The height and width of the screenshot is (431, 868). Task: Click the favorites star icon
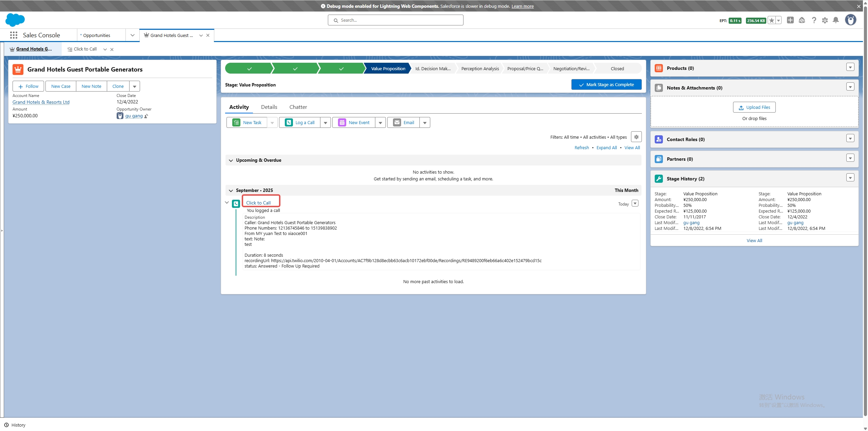[772, 20]
